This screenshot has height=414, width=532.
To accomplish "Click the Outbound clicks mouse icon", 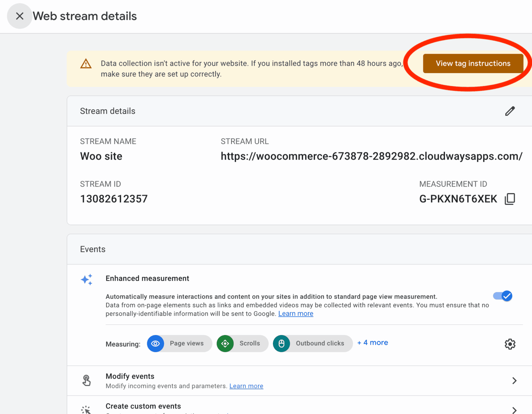I will 282,343.
